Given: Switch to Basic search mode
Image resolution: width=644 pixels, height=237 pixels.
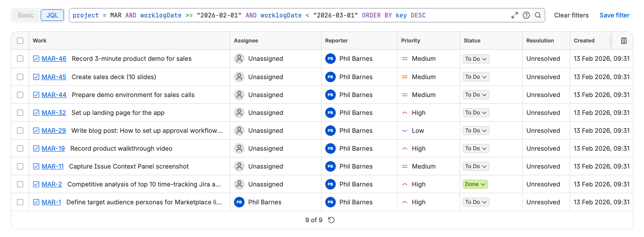Looking at the screenshot, I should [x=26, y=15].
